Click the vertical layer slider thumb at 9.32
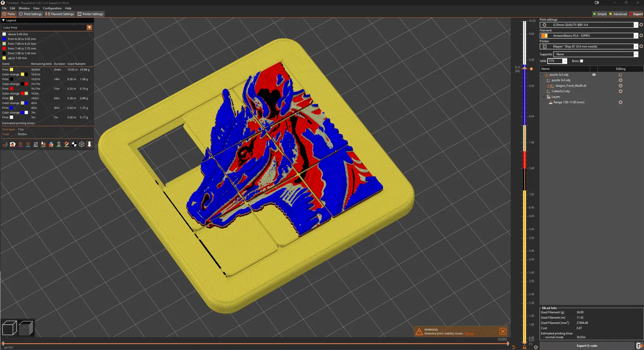The image size is (644, 350). click(524, 68)
